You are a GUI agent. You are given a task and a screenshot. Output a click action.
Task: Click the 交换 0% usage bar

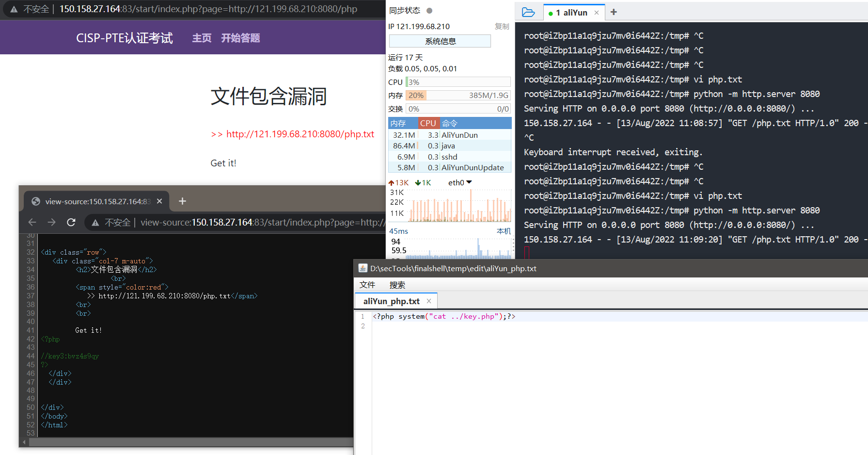(x=458, y=109)
